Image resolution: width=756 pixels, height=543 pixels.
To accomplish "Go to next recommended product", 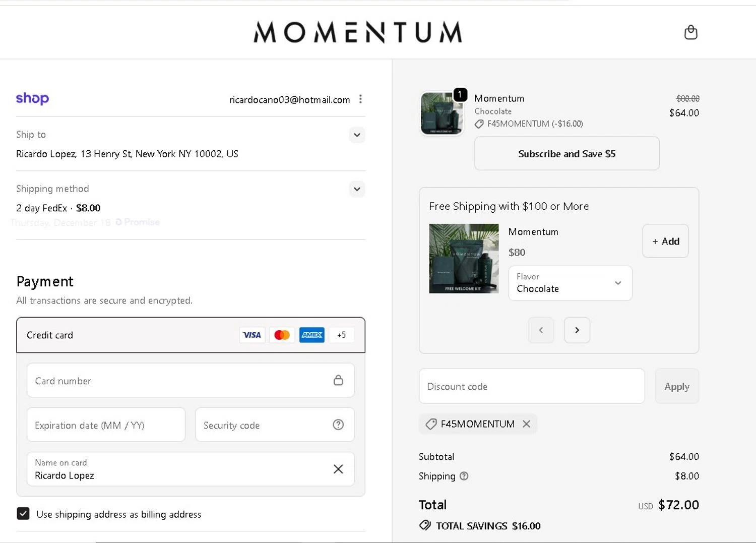I will [577, 330].
